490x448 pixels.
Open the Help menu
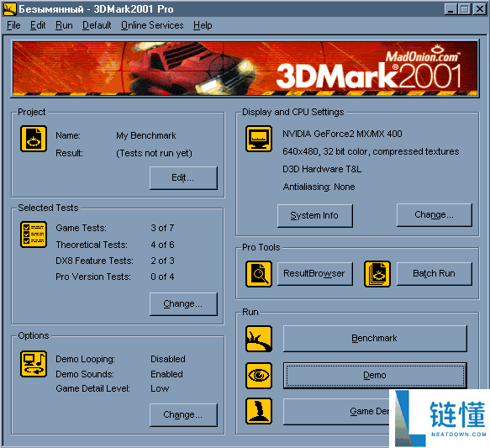203,25
